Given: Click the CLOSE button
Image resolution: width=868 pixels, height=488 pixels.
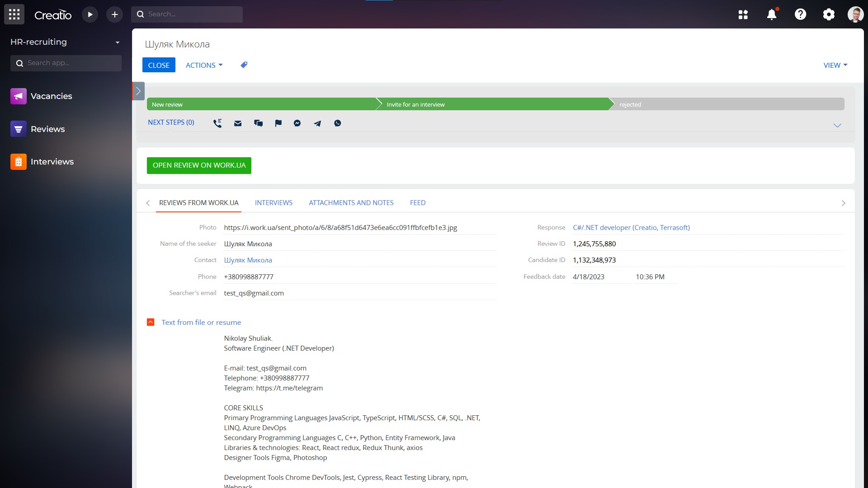Looking at the screenshot, I should [159, 65].
